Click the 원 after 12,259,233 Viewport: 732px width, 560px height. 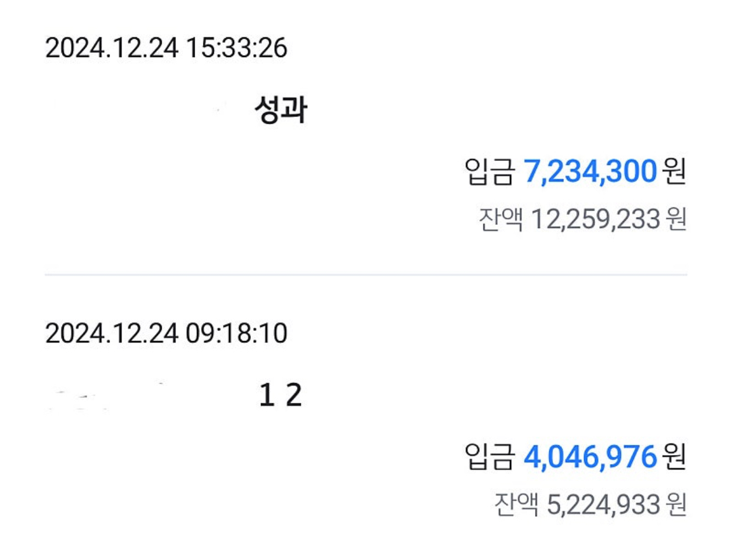pyautogui.click(x=677, y=219)
